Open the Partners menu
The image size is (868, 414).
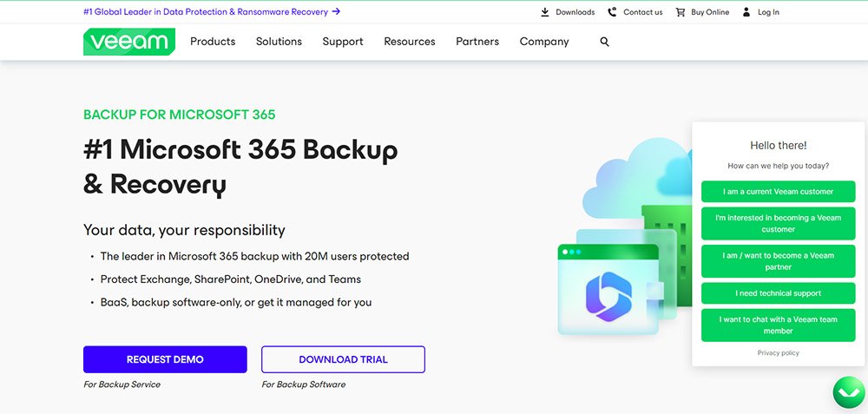click(477, 42)
